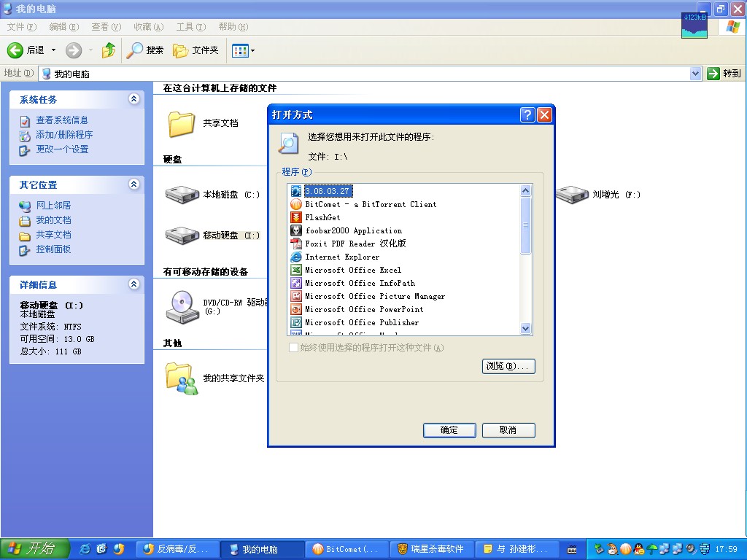
Task: Collapse the 详细信息 panel
Action: [x=134, y=284]
